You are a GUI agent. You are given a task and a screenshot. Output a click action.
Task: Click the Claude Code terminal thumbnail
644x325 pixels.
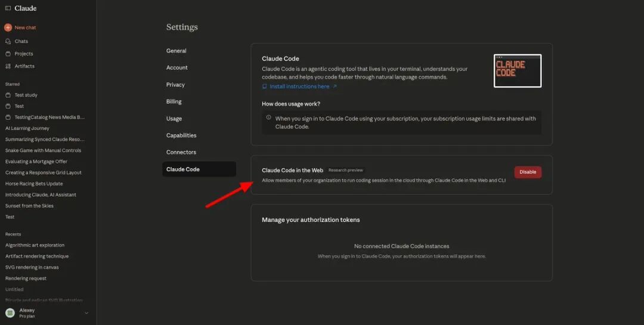[x=517, y=70]
